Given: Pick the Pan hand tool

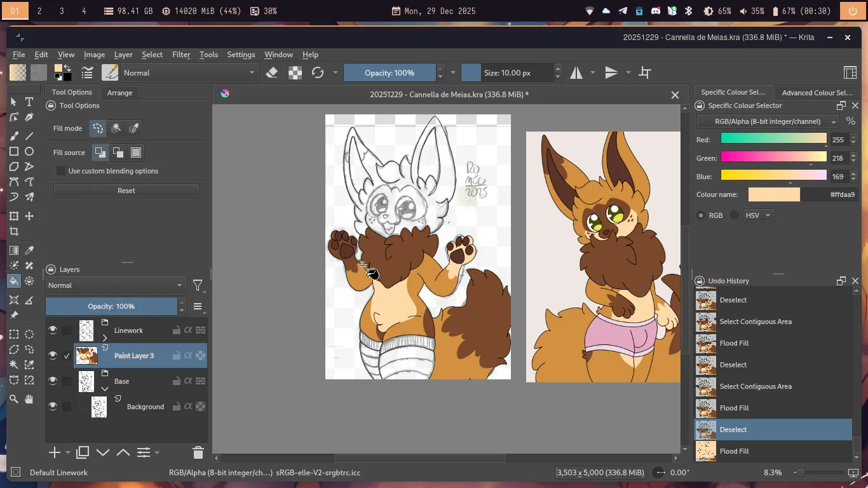Looking at the screenshot, I should [29, 399].
